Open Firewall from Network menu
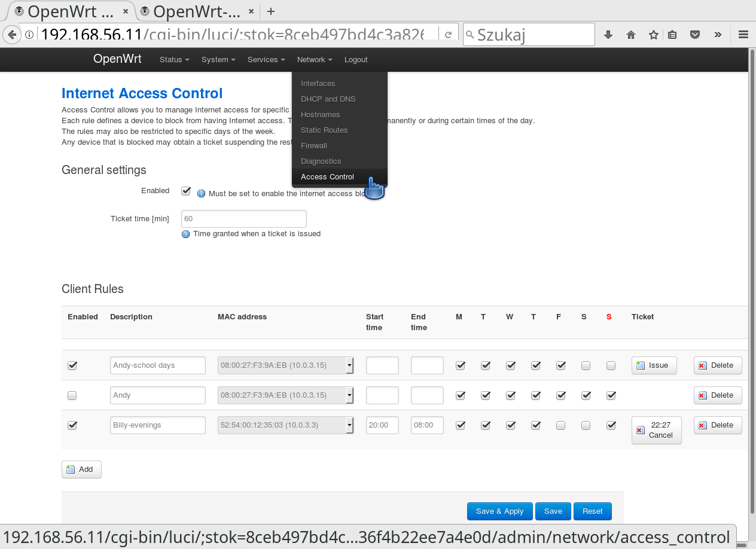 [340, 146]
